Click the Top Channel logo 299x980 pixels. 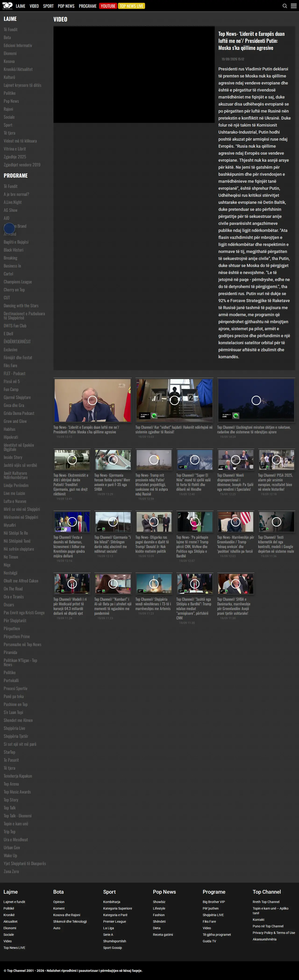point(7,6)
